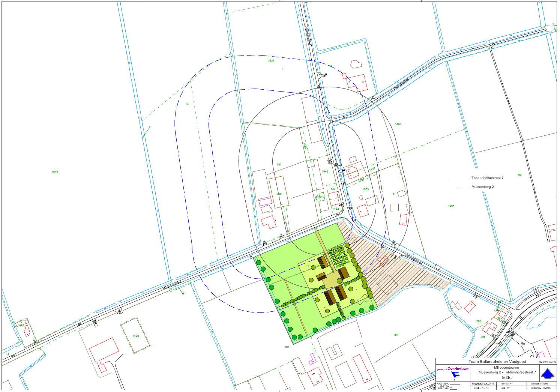Click the gemeente Overbetuwe logo

[x=453, y=374]
